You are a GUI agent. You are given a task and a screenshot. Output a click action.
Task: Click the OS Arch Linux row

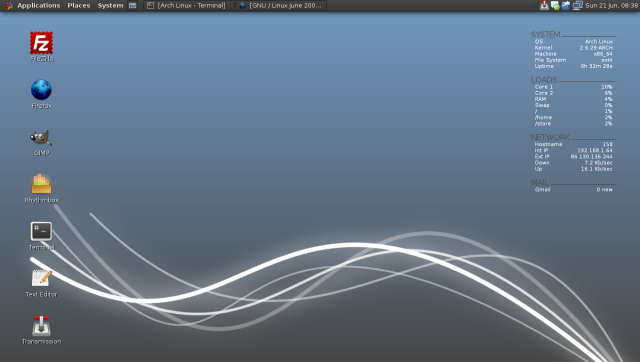(x=573, y=42)
